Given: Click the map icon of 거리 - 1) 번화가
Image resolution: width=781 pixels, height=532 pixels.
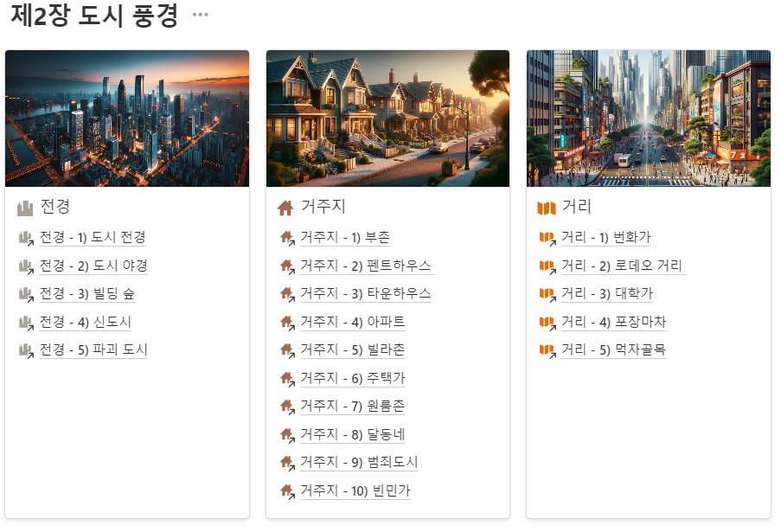Looking at the screenshot, I should (547, 238).
